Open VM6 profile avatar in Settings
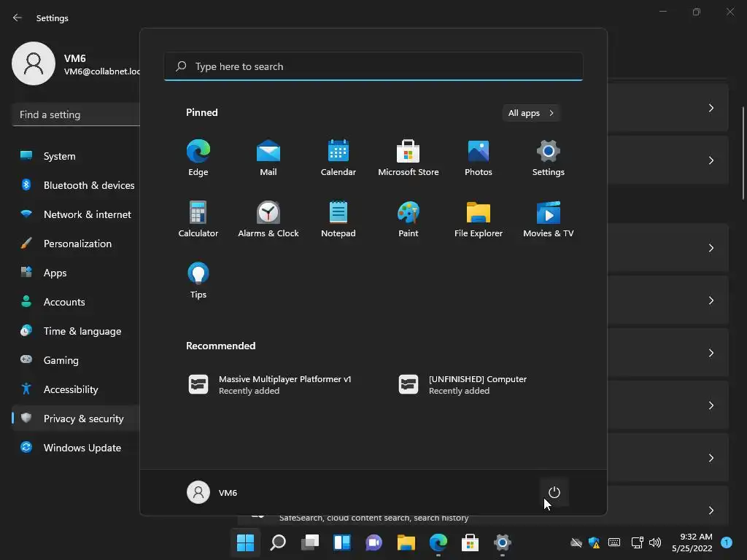This screenshot has height=560, width=747. 34,63
